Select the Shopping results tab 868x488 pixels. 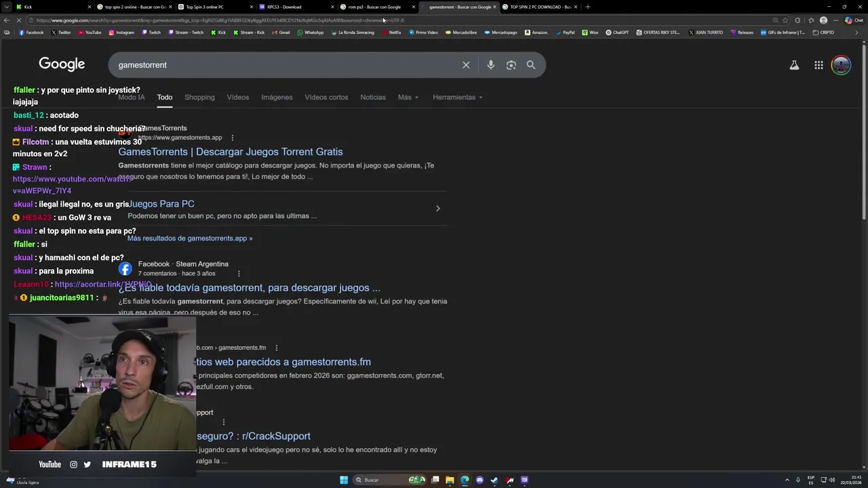[199, 97]
